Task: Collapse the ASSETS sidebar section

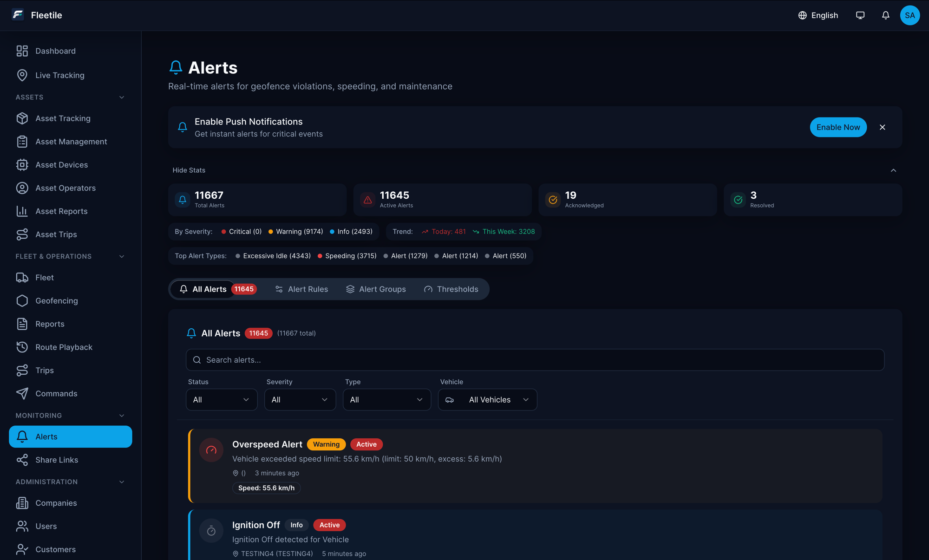Action: 122,98
